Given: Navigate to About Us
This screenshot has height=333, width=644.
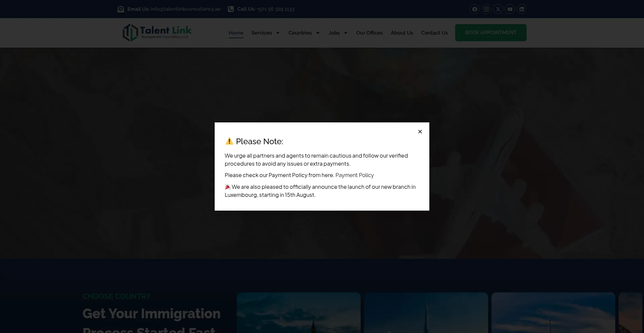Looking at the screenshot, I should click(x=401, y=33).
